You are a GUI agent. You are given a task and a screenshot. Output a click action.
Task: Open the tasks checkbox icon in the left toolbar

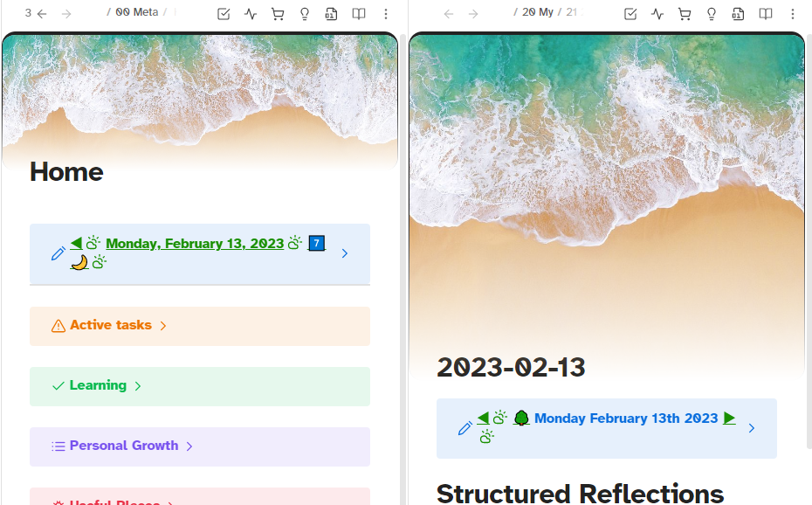click(x=224, y=13)
